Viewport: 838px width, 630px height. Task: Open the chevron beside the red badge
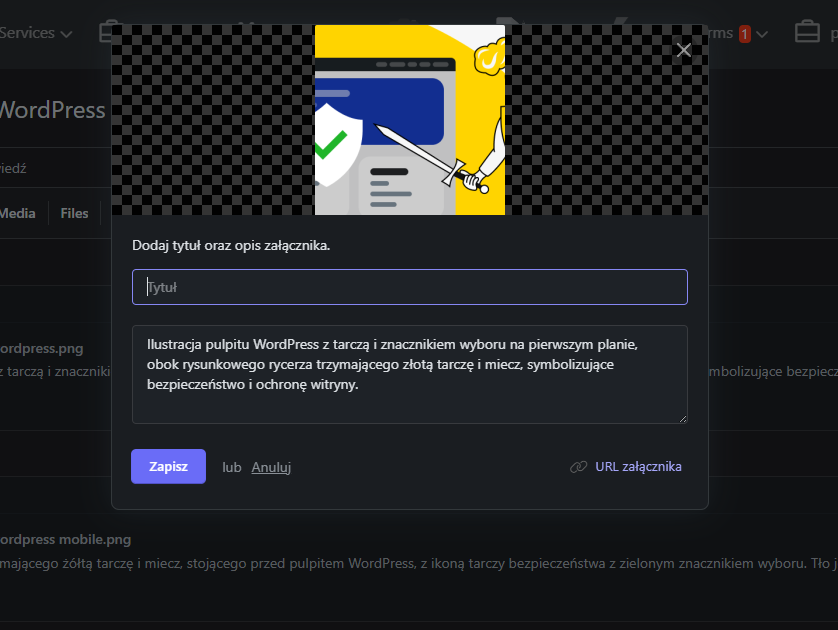point(762,34)
